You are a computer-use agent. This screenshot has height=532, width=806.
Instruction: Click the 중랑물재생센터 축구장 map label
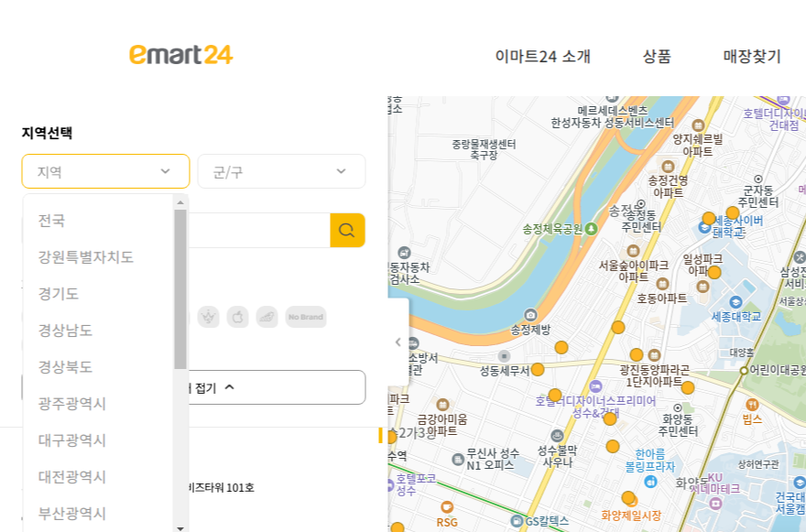484,149
